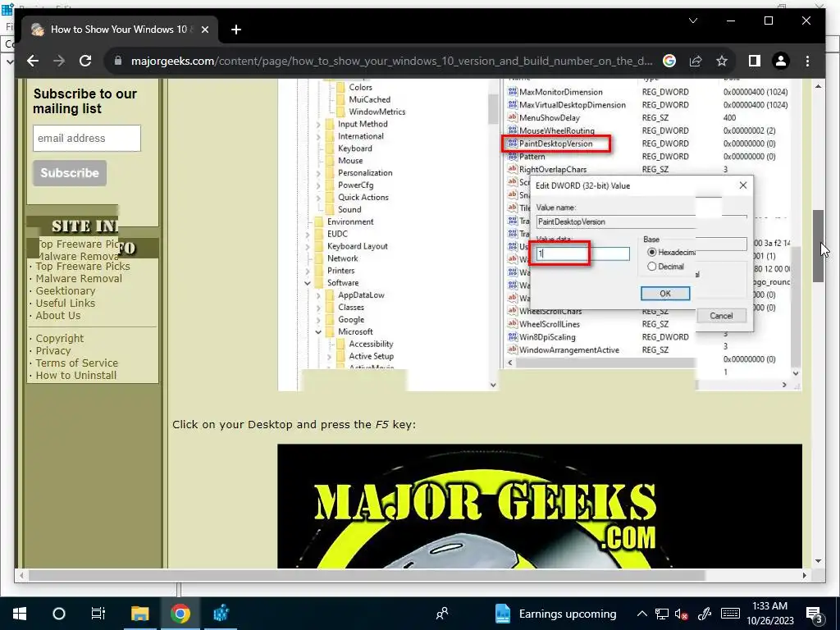Image resolution: width=840 pixels, height=630 pixels.
Task: Click the forward navigation arrow
Action: point(59,61)
